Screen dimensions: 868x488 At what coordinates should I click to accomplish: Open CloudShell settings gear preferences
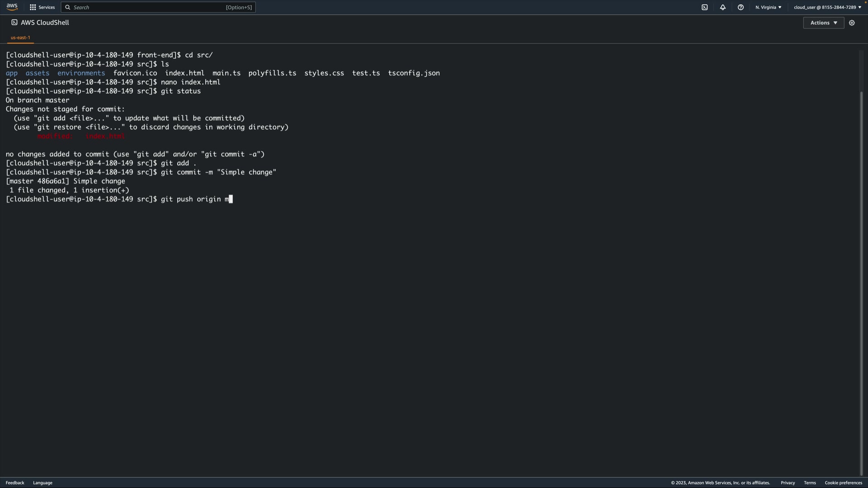point(852,23)
